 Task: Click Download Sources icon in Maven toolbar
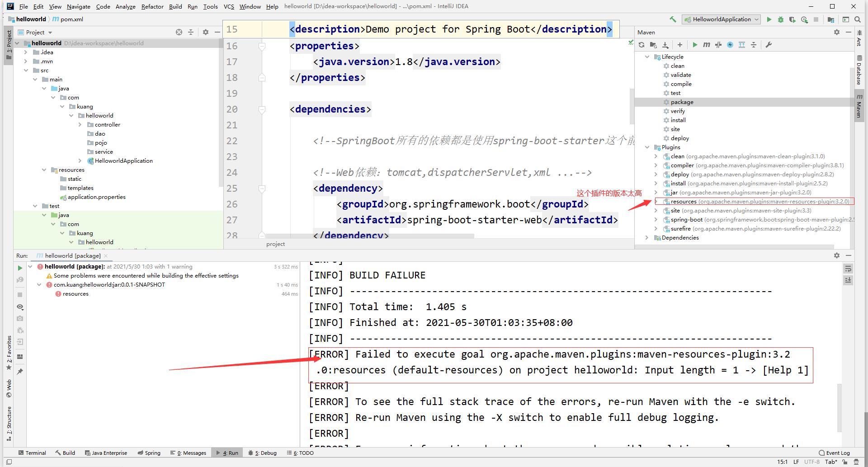[x=665, y=45]
